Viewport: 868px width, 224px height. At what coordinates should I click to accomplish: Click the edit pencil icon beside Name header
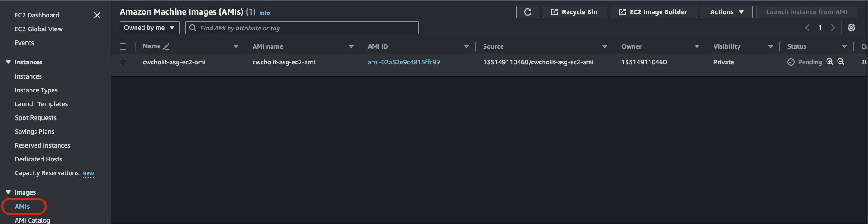coord(166,46)
